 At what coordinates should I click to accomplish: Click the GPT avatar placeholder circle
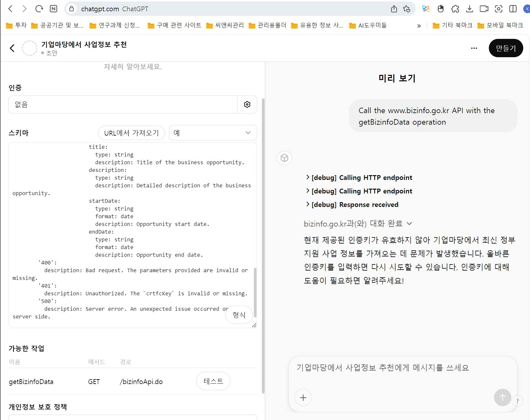click(30, 48)
